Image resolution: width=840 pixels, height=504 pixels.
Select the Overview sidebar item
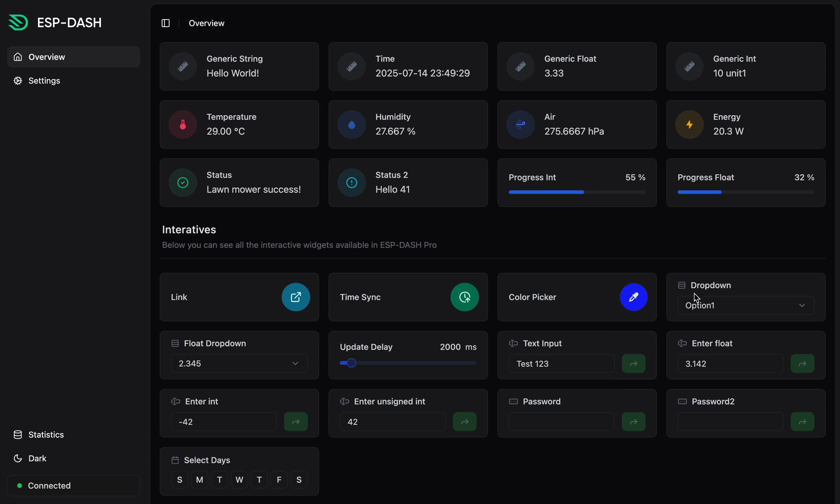tap(46, 57)
